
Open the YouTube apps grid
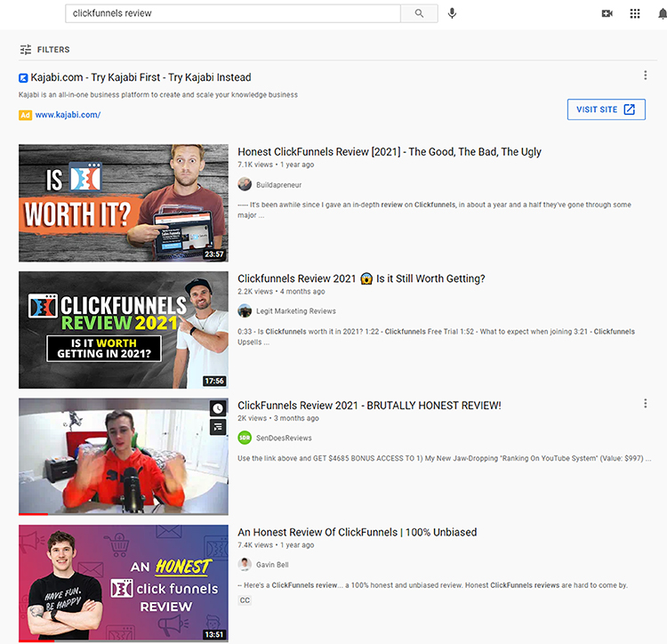pyautogui.click(x=635, y=13)
